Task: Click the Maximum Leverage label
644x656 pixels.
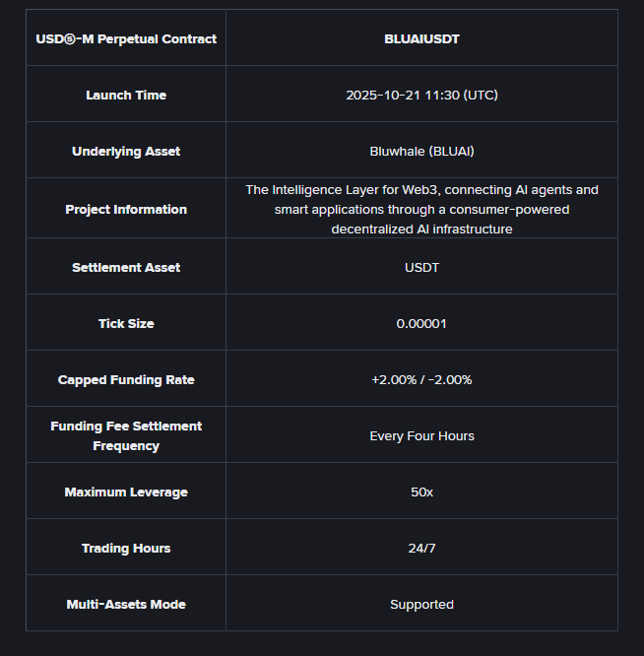Action: [126, 492]
